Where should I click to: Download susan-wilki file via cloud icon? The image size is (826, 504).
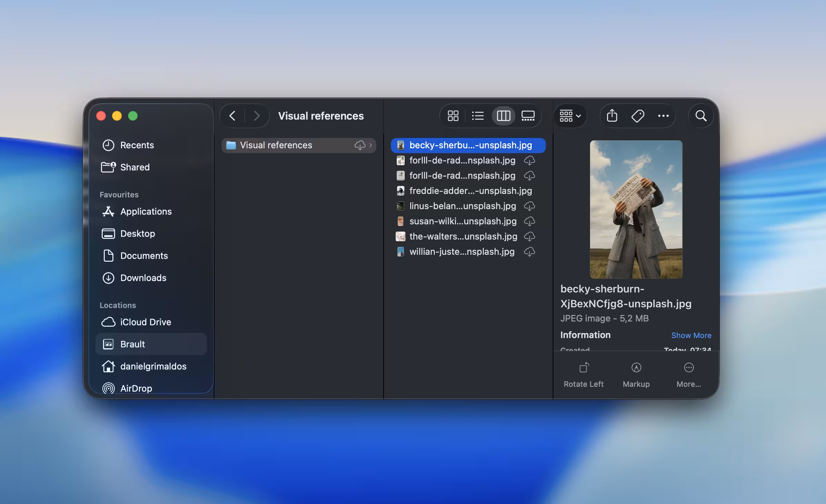(529, 221)
